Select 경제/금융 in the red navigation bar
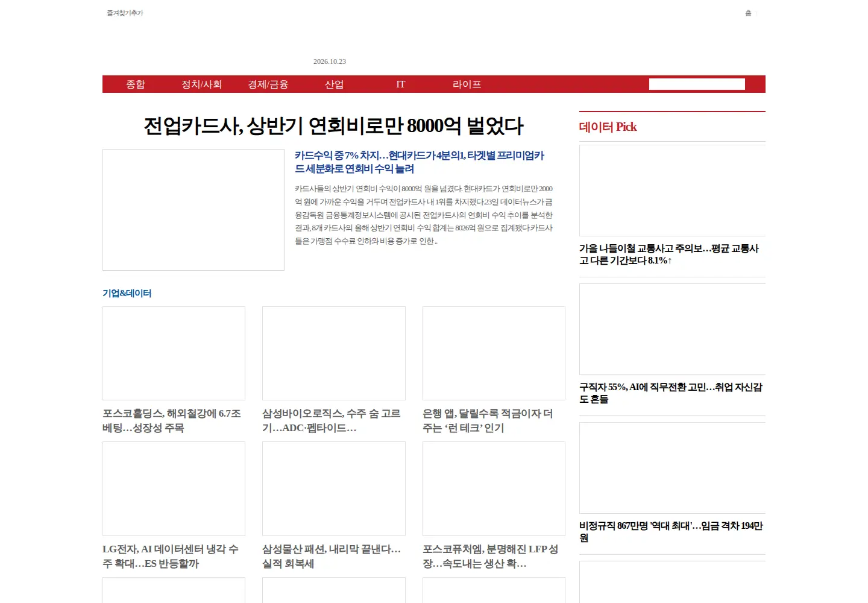The width and height of the screenshot is (868, 603). click(268, 84)
